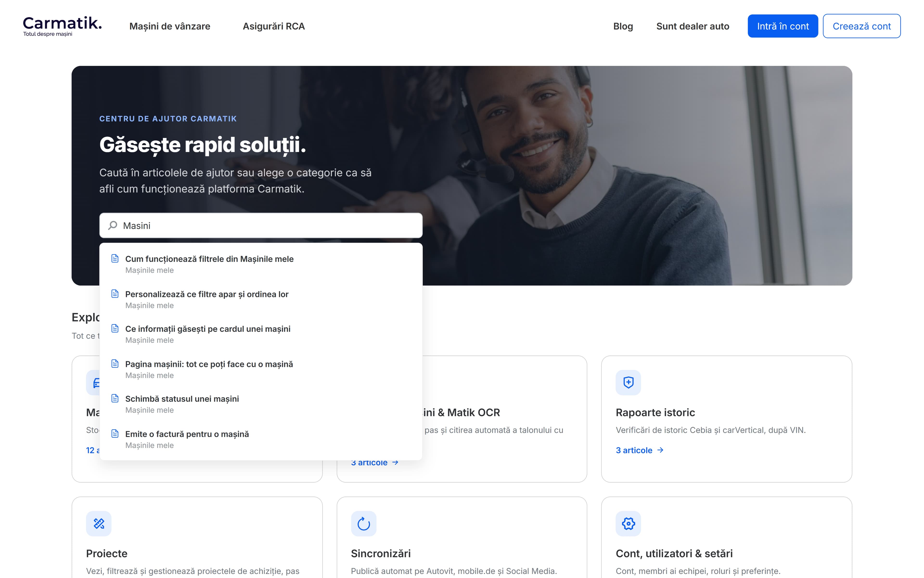Click the 'Cont, utilizatori & setări' card title
Screen dimensions: 924x578
coord(674,553)
